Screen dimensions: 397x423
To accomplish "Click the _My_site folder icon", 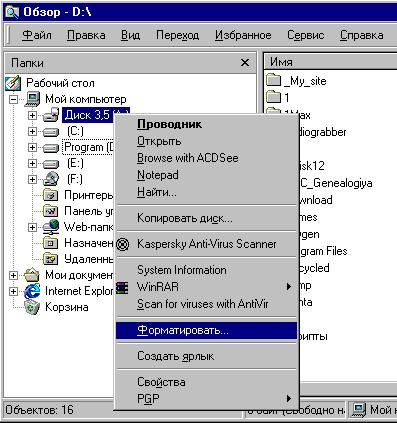I will point(274,81).
